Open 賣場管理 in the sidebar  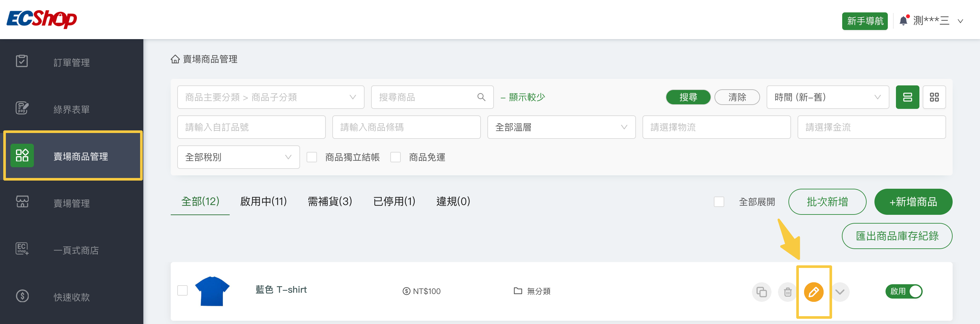coord(72,203)
